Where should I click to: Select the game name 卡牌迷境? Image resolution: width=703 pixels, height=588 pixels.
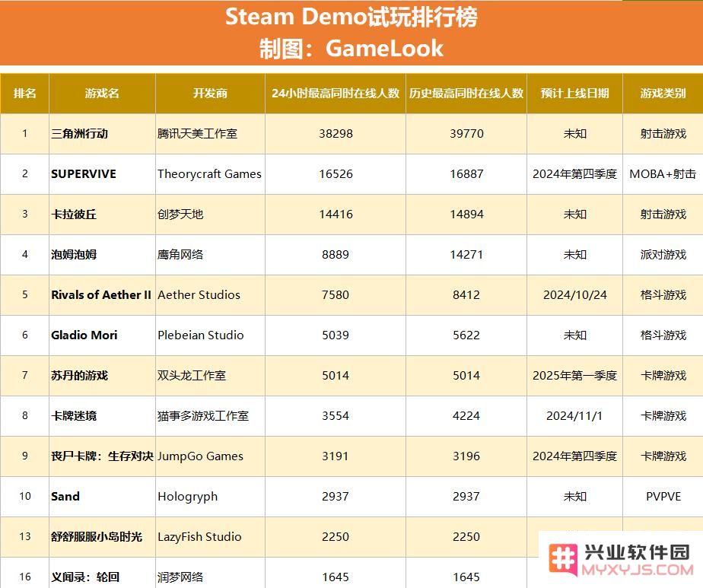pyautogui.click(x=74, y=416)
